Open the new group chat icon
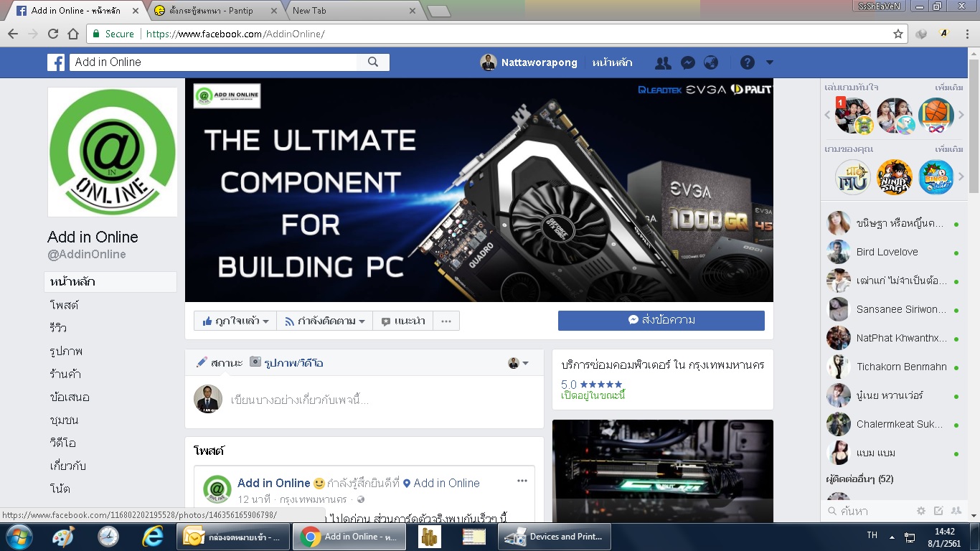Viewport: 980px width, 551px height. (x=956, y=511)
